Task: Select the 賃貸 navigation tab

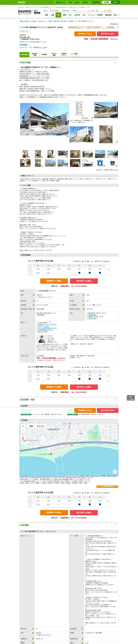Action: (46, 15)
